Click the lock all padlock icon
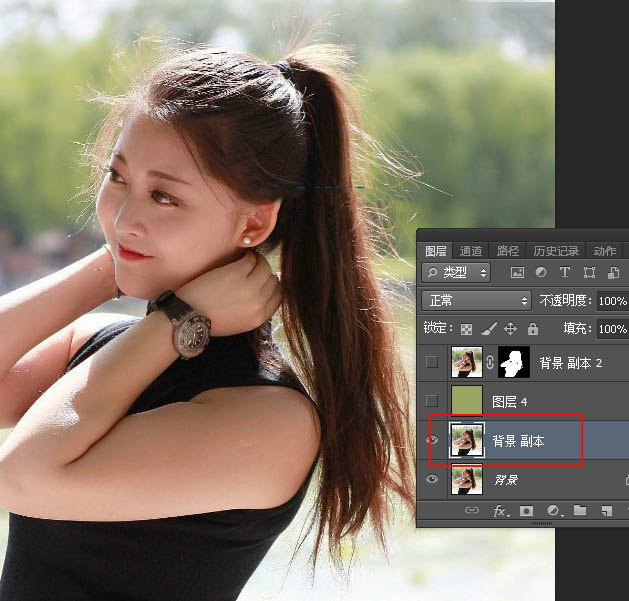The image size is (629, 601). coord(533,328)
